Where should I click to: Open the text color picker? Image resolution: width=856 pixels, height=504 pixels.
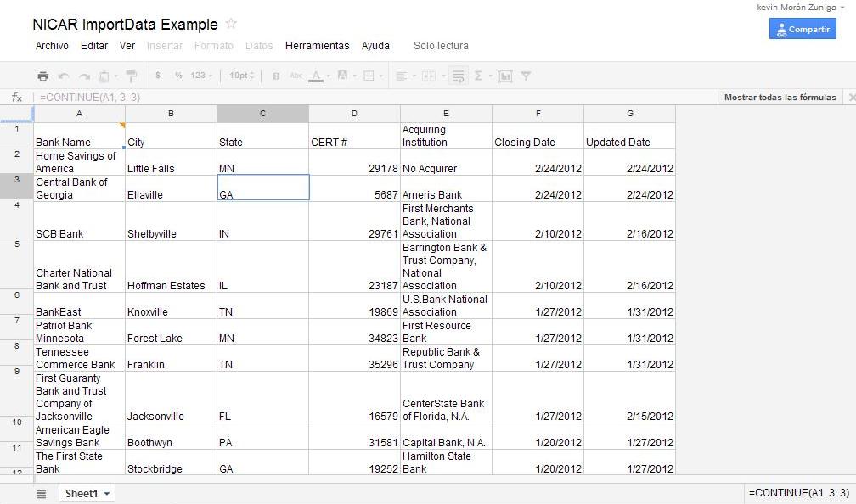(318, 76)
